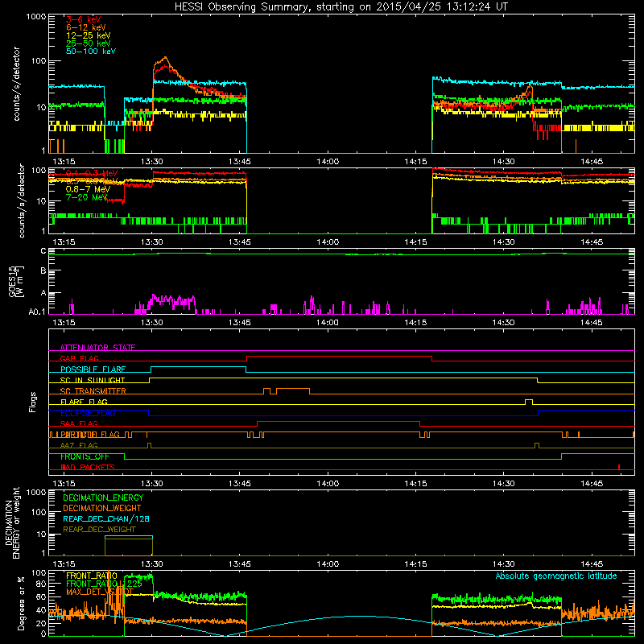Click the green 25-50 keV legend label
Viewport: 644px width, 644px height.
coord(88,43)
